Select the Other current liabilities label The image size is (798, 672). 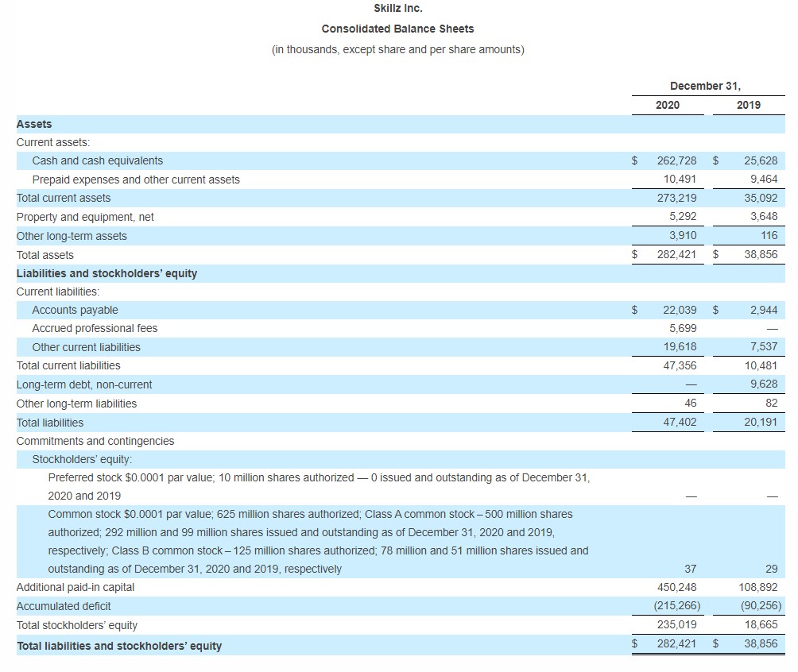click(x=86, y=347)
